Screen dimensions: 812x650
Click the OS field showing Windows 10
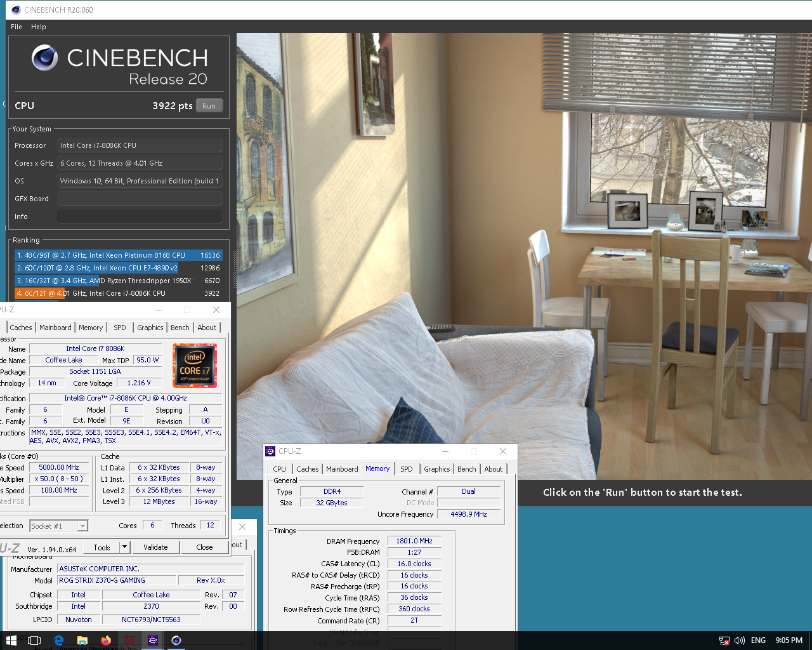point(140,181)
